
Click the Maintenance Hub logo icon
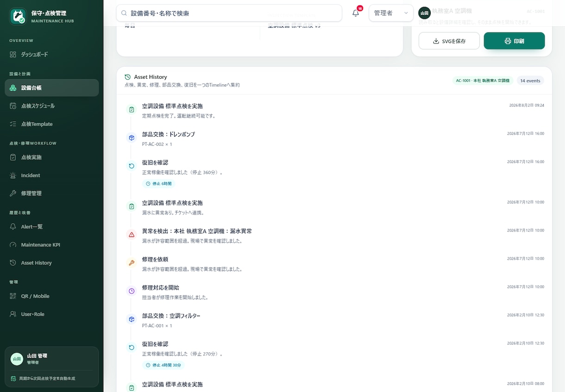point(18,16)
